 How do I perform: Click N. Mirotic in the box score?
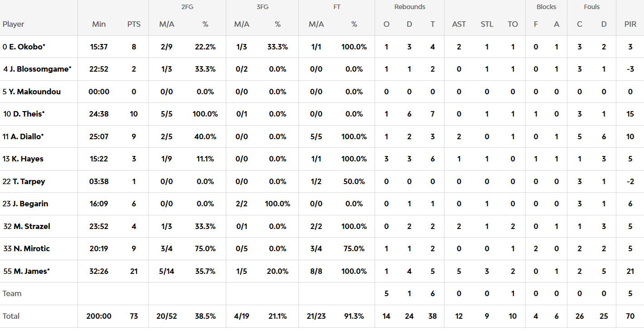point(31,248)
